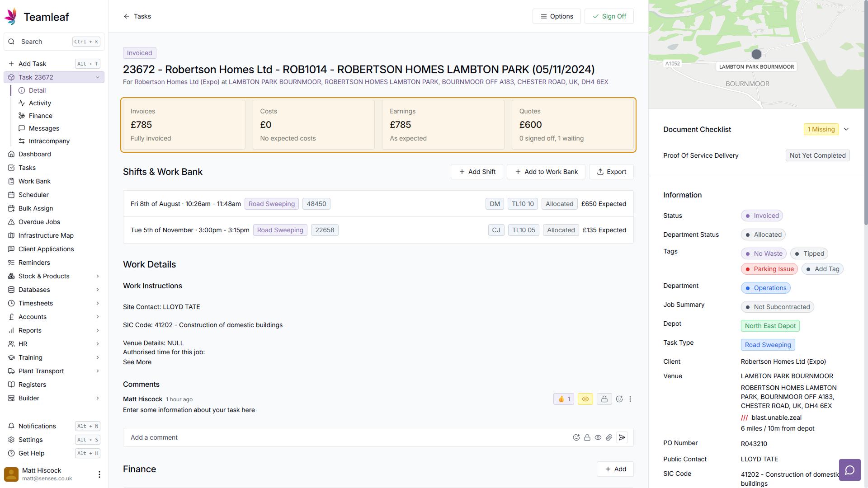
Task: Export shifts and work bank
Action: [611, 172]
